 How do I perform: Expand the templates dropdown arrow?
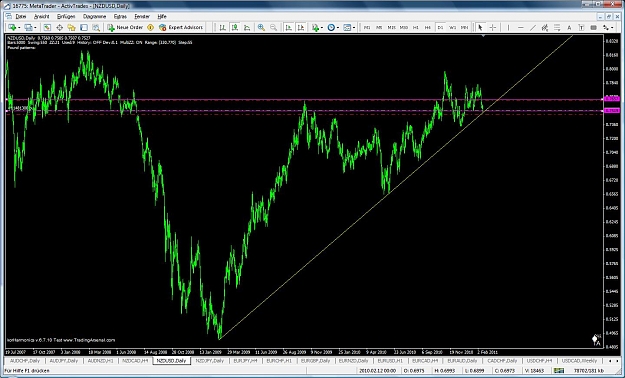(x=354, y=28)
